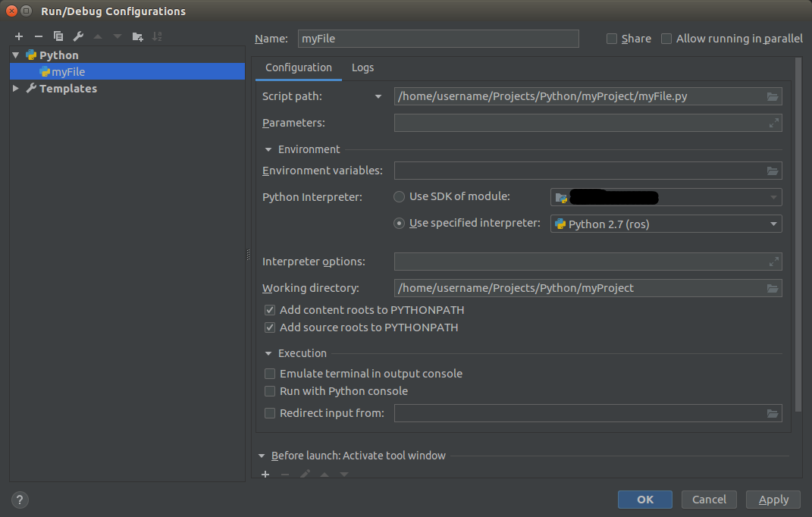This screenshot has height=517, width=812.
Task: Collapse the Environment section
Action: click(268, 149)
